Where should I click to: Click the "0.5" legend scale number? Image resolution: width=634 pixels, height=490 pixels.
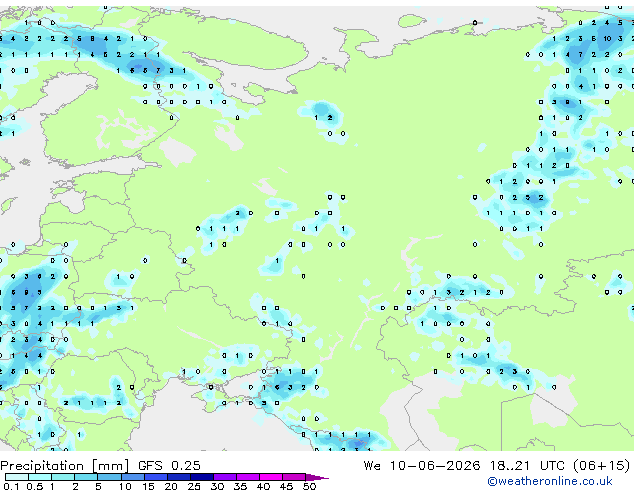point(35,486)
